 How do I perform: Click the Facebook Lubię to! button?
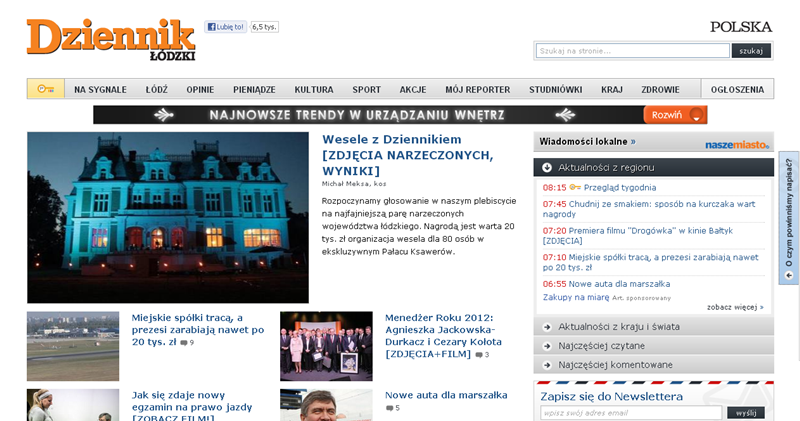[226, 27]
